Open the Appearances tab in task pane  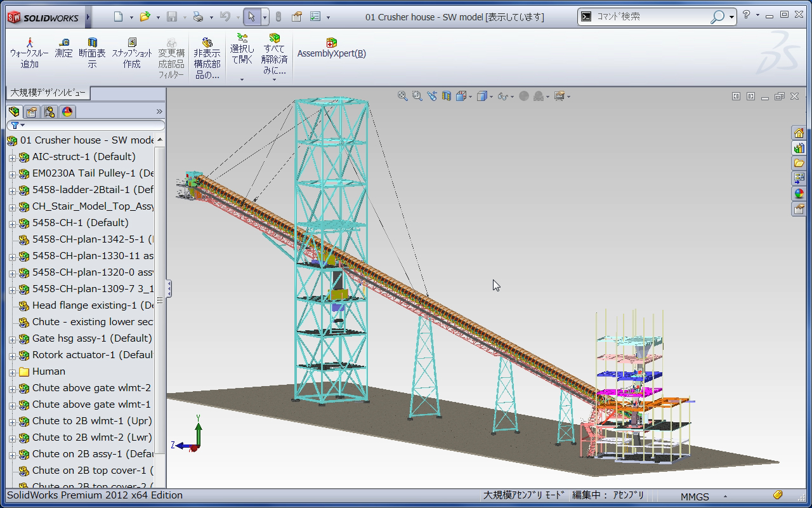(799, 194)
